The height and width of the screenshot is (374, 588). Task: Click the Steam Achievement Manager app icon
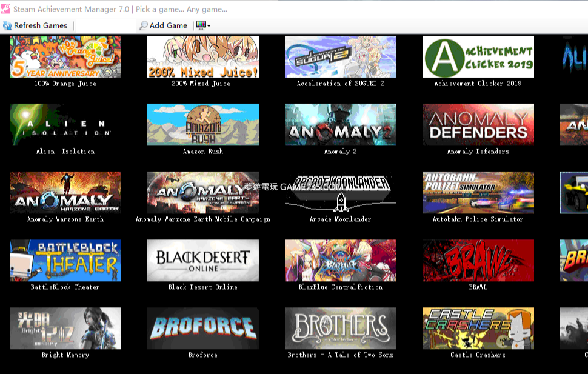[x=5, y=8]
